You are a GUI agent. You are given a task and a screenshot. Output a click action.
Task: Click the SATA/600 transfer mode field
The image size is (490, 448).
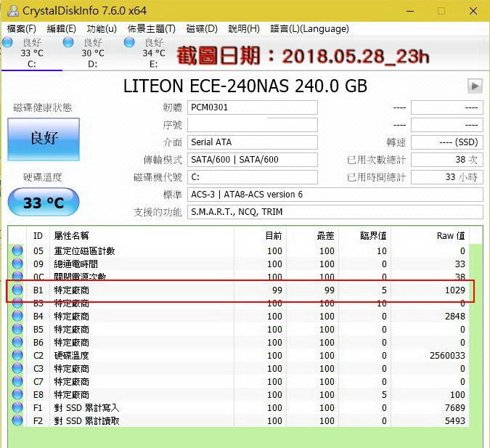pyautogui.click(x=253, y=160)
